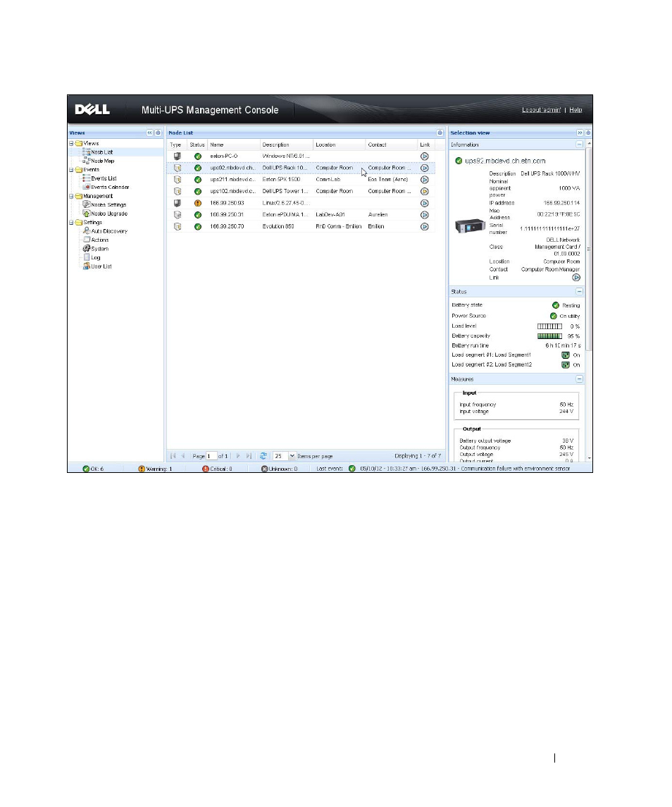Go to last page of node list
Screen dimensions: 672x807
pyautogui.click(x=249, y=456)
